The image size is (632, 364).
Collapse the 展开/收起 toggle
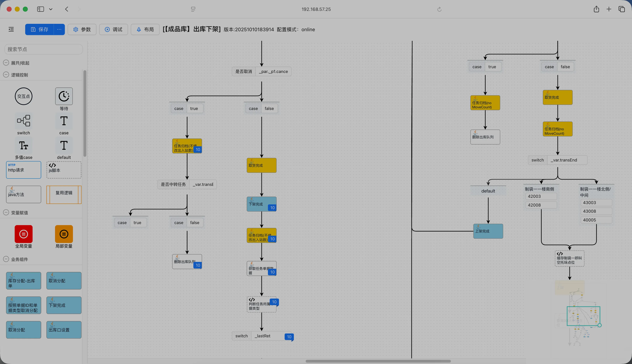pyautogui.click(x=6, y=63)
